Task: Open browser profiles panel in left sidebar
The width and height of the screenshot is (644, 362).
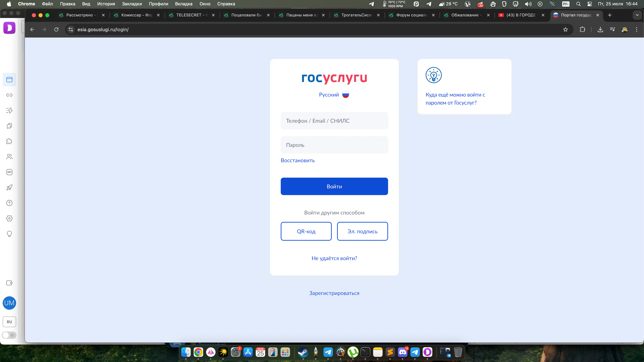Action: tap(9, 80)
